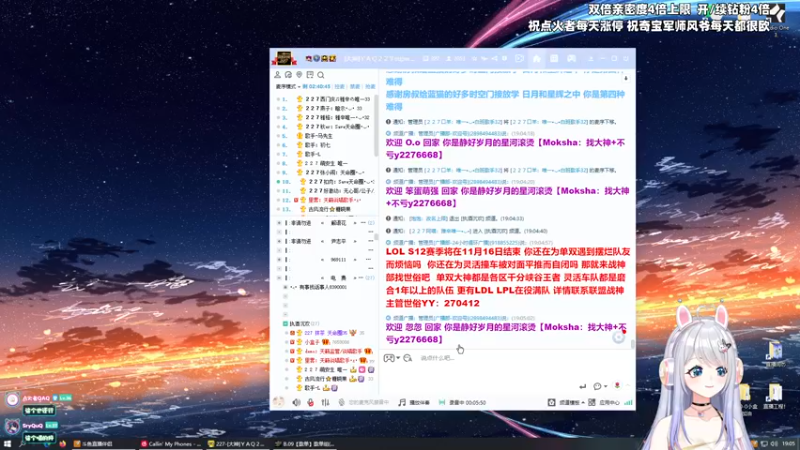Toggle the speaker volume icon
800x450 pixels.
click(x=296, y=403)
